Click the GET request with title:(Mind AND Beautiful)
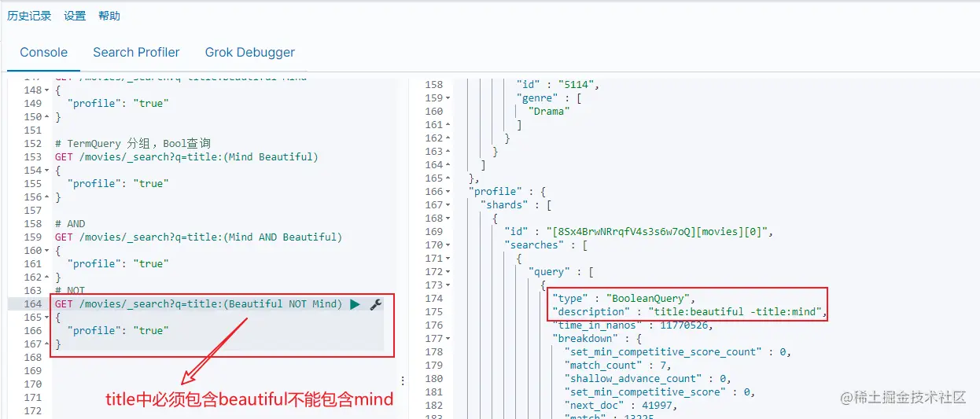The image size is (980, 419). [198, 237]
